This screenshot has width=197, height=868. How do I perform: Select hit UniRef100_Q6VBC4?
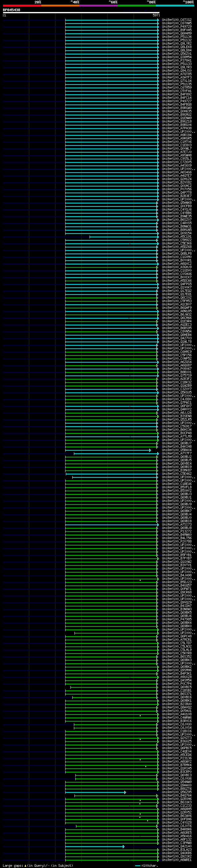pos(176,464)
